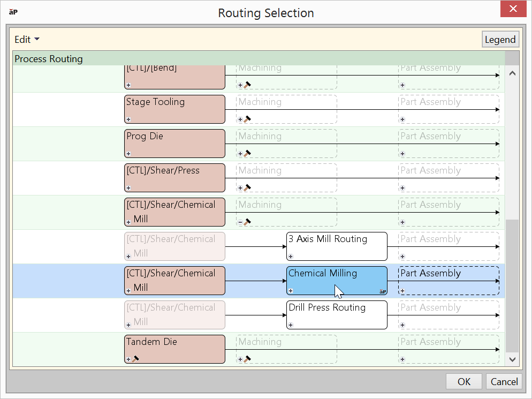The height and width of the screenshot is (399, 532).
Task: Cancel the routing selection dialog
Action: click(x=504, y=381)
